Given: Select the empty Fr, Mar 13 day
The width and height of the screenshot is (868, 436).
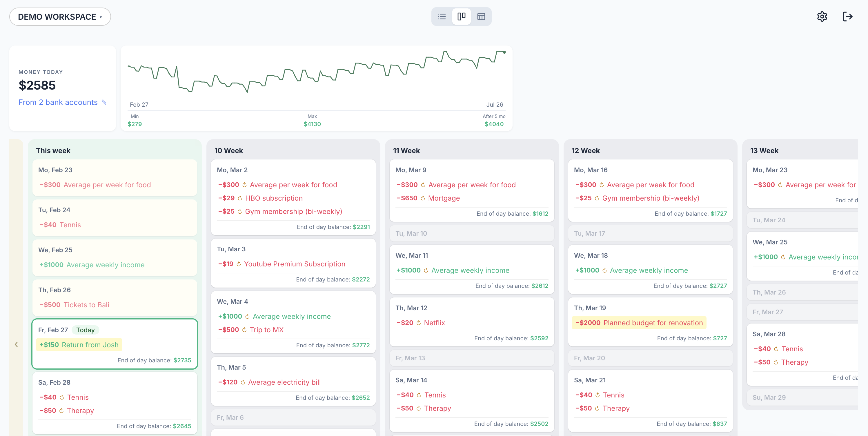Looking at the screenshot, I should click(x=472, y=358).
